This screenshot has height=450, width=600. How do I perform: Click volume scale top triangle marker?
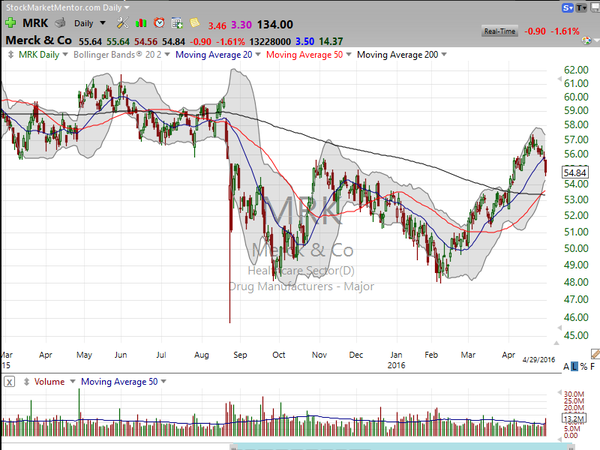click(559, 393)
